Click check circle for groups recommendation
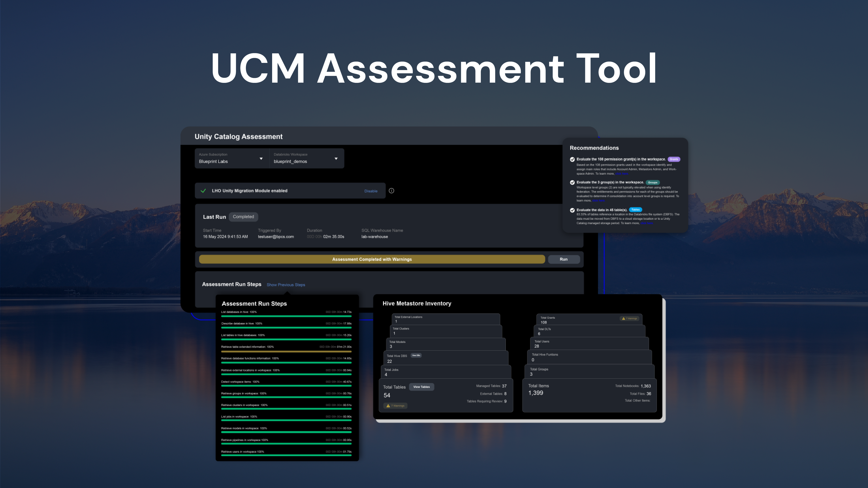The image size is (868, 488). click(x=572, y=182)
